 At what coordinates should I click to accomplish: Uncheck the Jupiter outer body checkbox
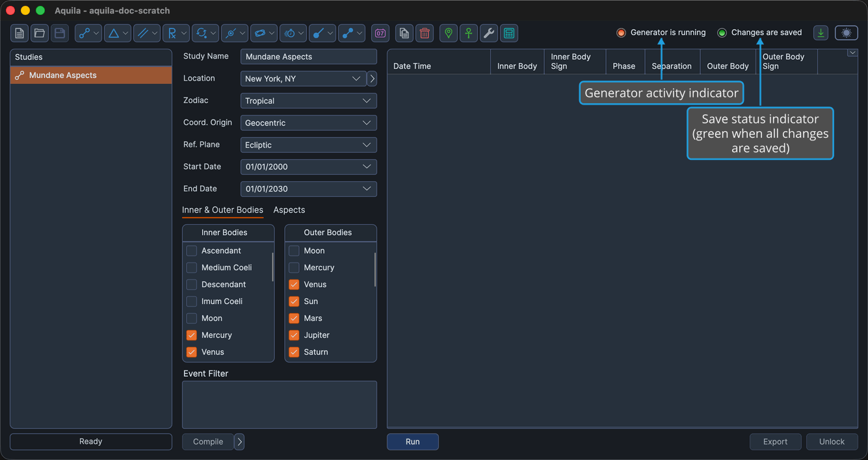294,335
